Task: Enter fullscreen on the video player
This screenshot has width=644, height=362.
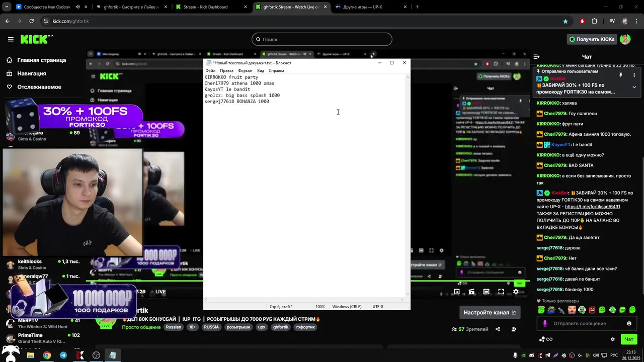Action: click(x=501, y=292)
